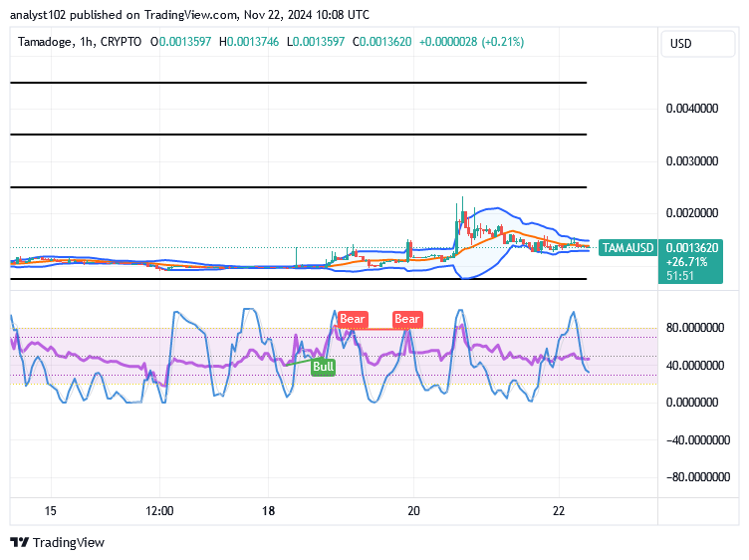The width and height of the screenshot is (749, 560).
Task: Click the −80.0000000 oscillator axis label
Action: [x=698, y=477]
